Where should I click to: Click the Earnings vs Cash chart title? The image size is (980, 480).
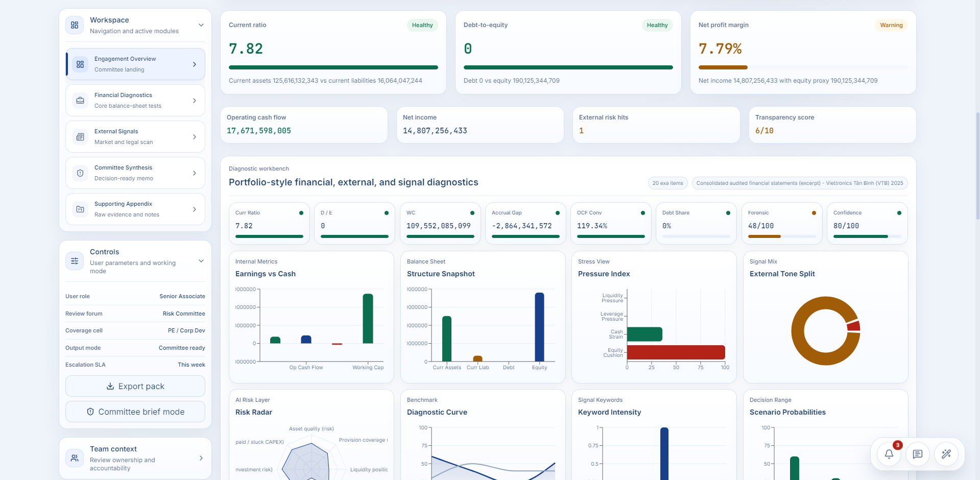(266, 274)
